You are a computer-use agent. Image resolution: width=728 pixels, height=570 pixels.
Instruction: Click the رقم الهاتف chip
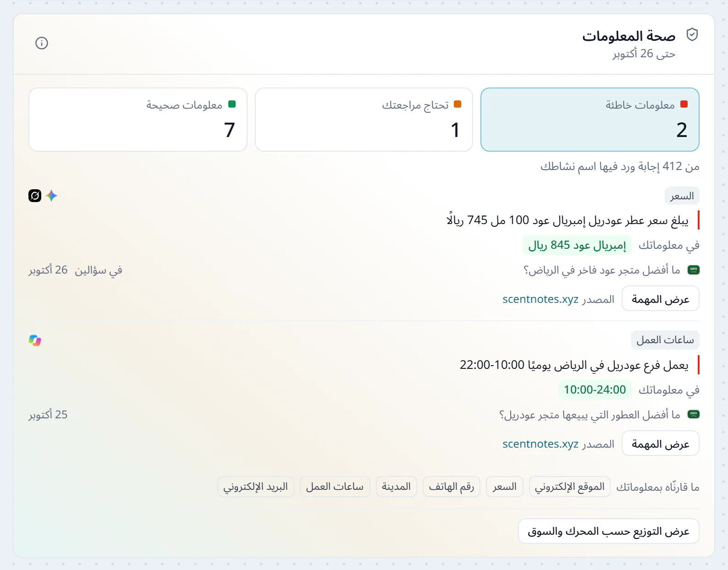click(x=452, y=487)
